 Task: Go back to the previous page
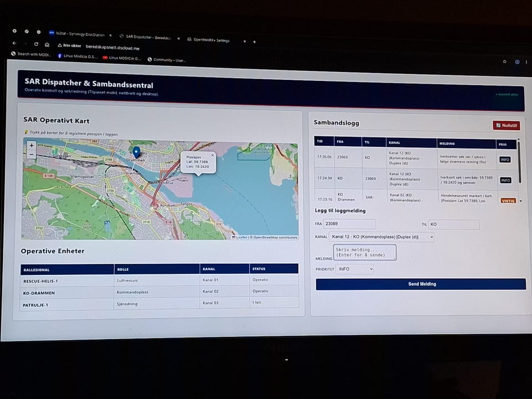coord(14,43)
